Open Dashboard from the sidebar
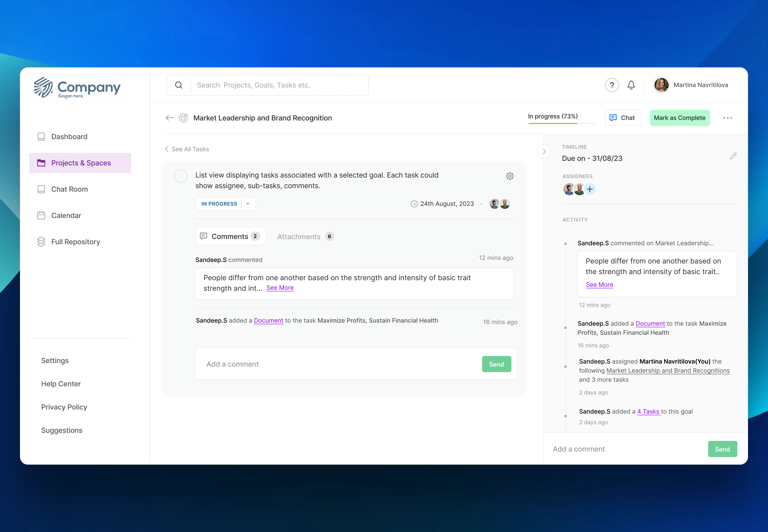 80,137
